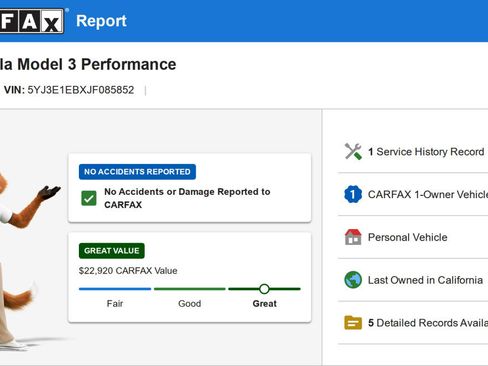488x366 pixels.
Task: Click the GREAT VALUE badge
Action: point(112,251)
